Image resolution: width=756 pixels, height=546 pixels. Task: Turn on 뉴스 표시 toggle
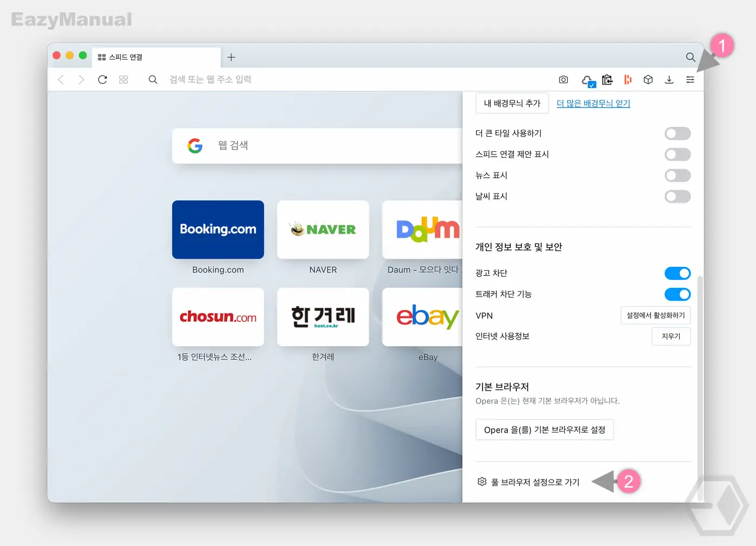678,176
